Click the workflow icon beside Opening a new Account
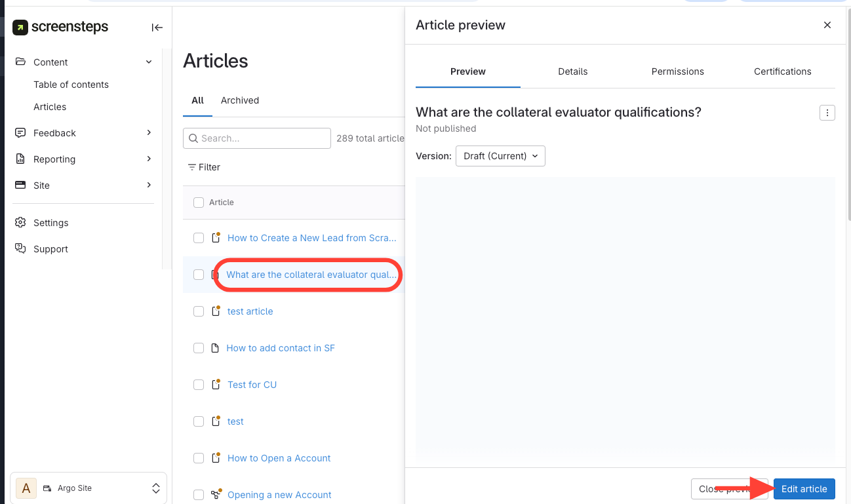Screen dimensions: 851x504 coord(215,495)
